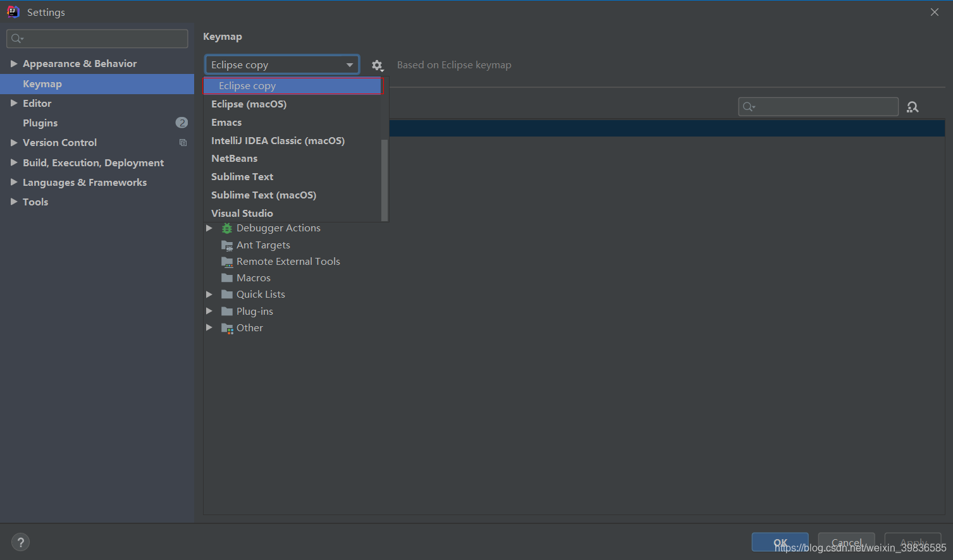The width and height of the screenshot is (953, 560).
Task: Select the Ant Targets row
Action: (x=574, y=245)
